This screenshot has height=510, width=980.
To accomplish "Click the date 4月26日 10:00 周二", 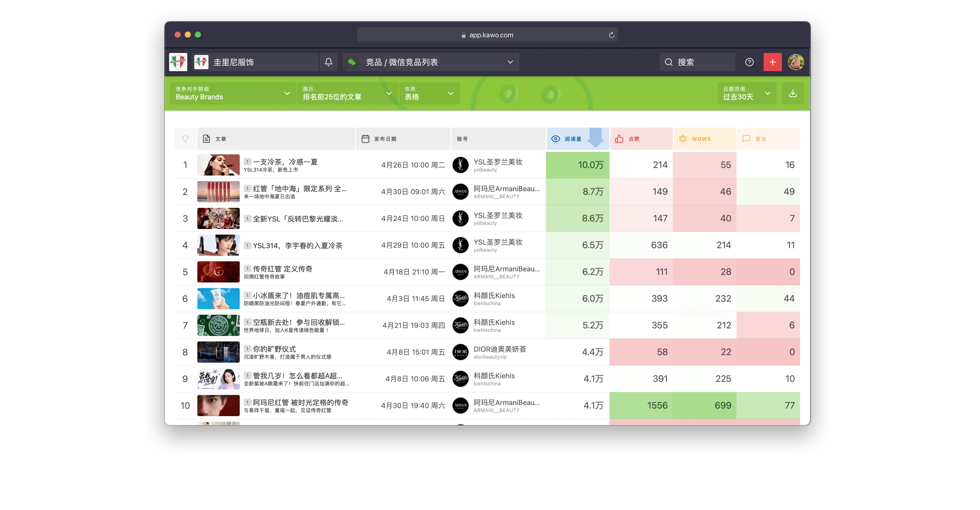I will 413,165.
